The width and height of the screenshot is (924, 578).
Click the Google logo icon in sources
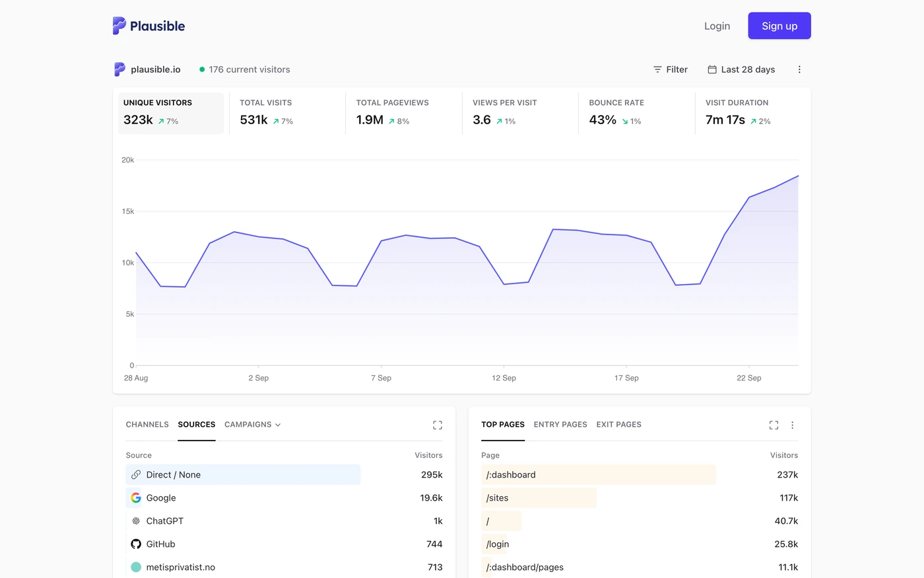tap(136, 497)
